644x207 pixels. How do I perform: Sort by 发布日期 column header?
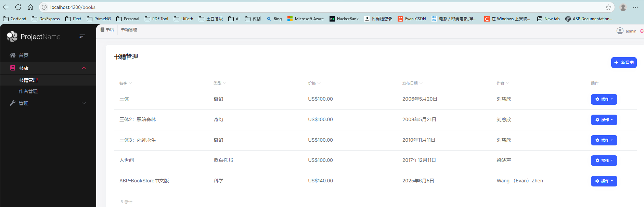(x=412, y=83)
